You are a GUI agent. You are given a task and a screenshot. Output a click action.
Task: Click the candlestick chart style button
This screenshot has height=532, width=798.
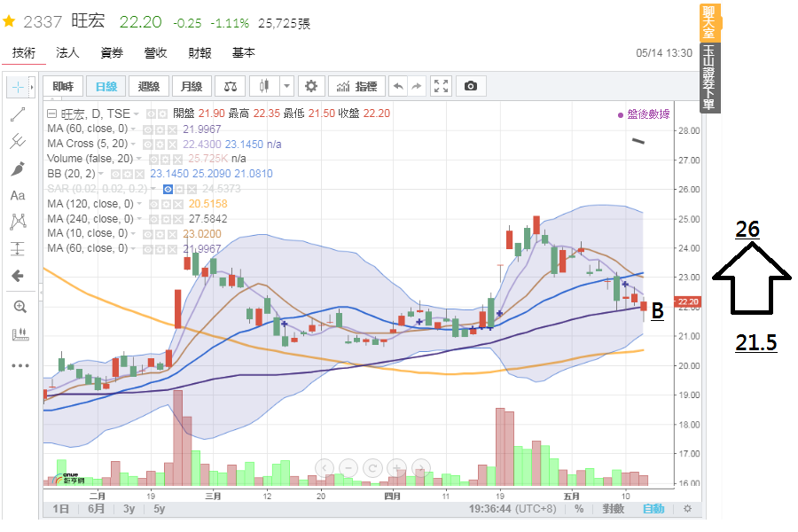[263, 86]
